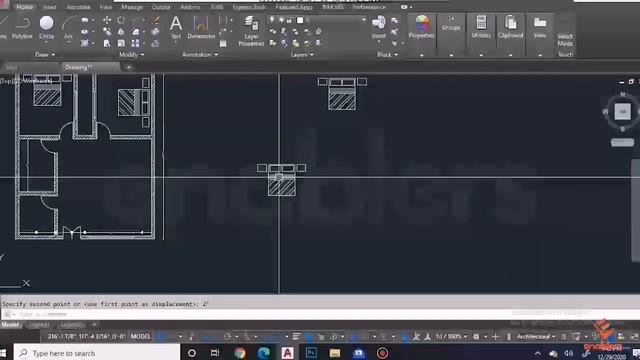Click the Cortana circle in taskbar
The height and width of the screenshot is (360, 640).
pos(192,353)
